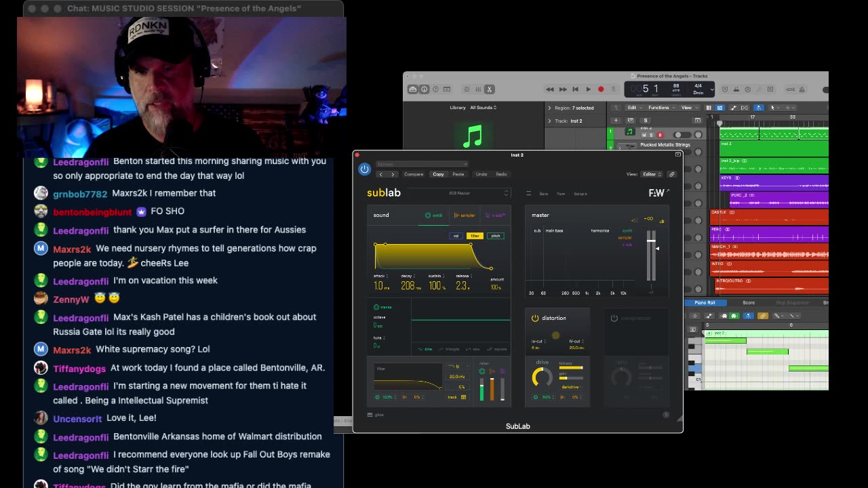Open the LCD display mode dropdown arrow
The height and width of the screenshot is (488, 868).
click(711, 89)
